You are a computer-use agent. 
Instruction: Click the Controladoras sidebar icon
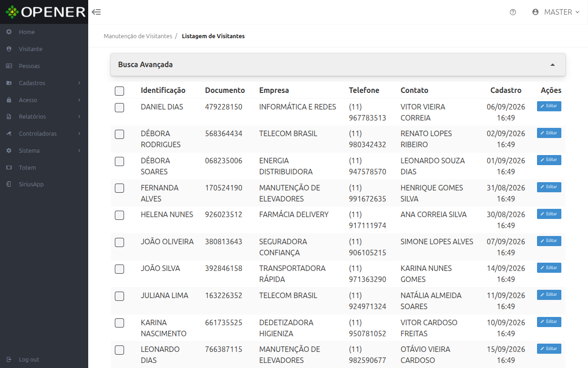coord(9,134)
